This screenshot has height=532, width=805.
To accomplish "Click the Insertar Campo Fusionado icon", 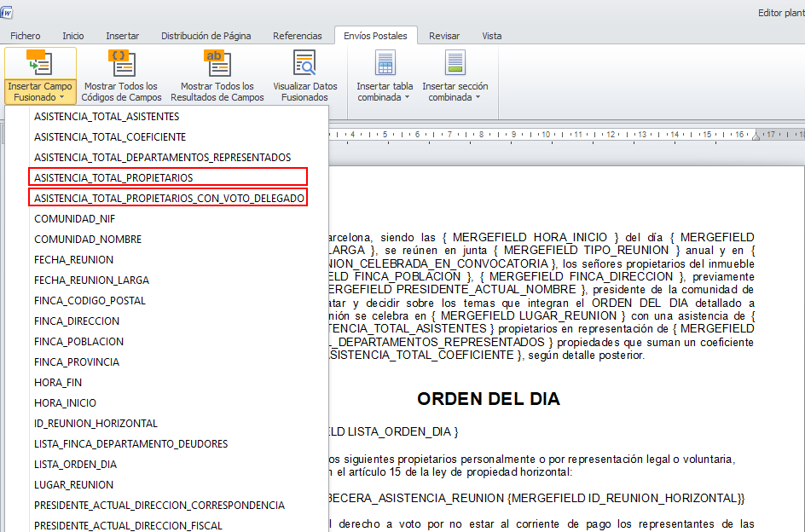I will [39, 62].
